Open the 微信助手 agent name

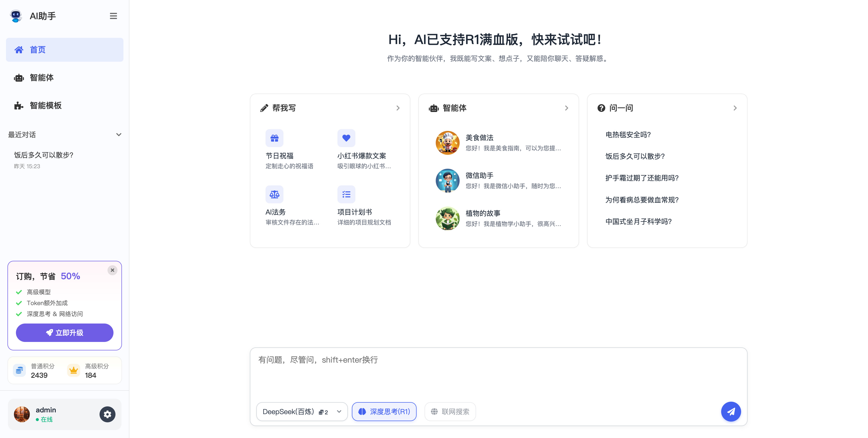479,175
